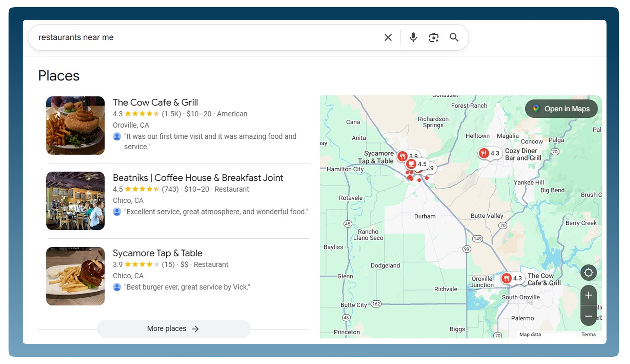
Task: Click the Highway 99 shield on map
Action: pyautogui.click(x=467, y=249)
